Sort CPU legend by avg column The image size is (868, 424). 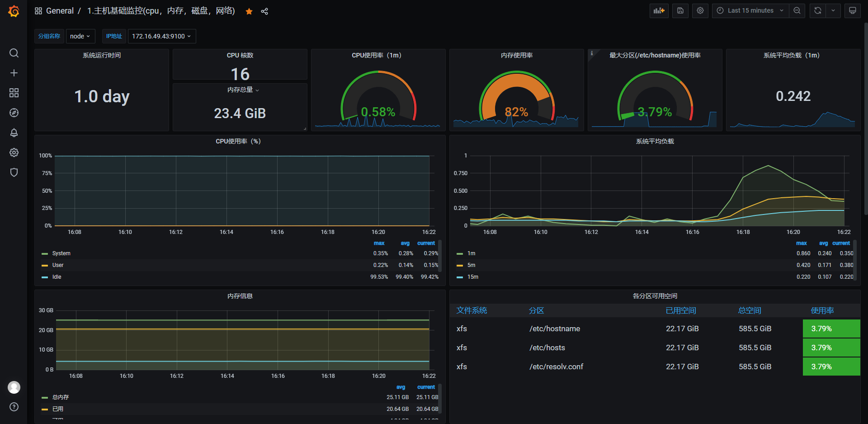[x=405, y=243]
